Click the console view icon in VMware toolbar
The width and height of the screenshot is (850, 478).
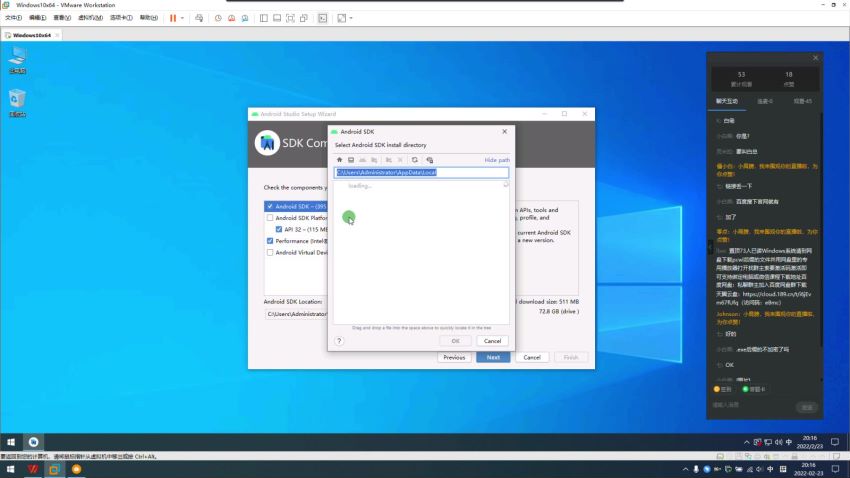tap(323, 18)
